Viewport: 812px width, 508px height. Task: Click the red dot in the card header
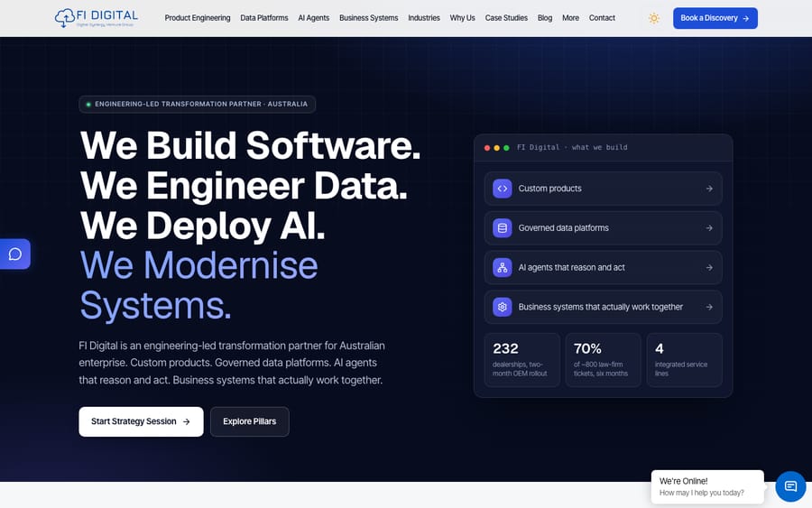pos(487,148)
